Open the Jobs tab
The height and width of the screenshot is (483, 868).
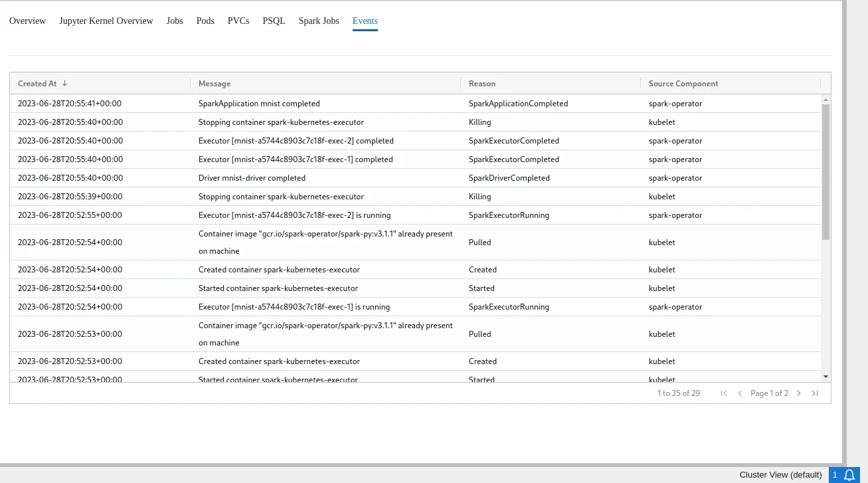175,21
